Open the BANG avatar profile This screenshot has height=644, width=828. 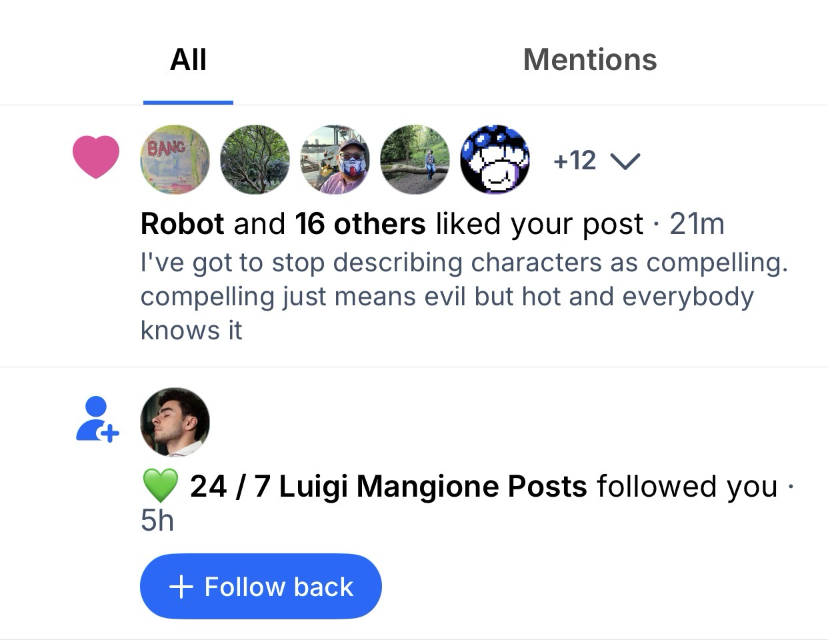point(175,159)
